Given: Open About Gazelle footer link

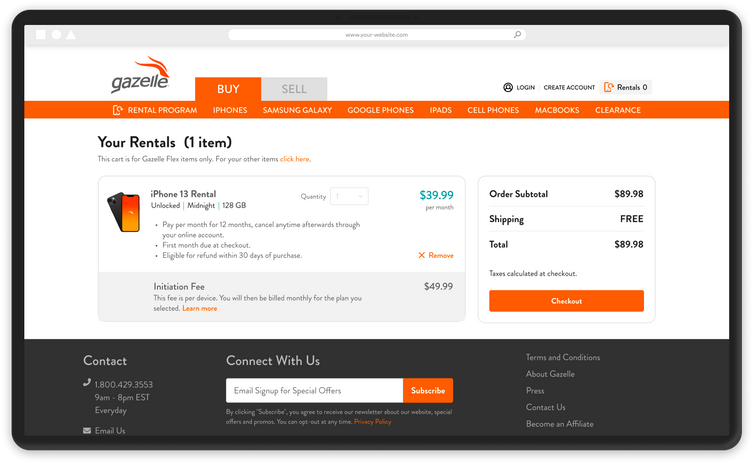Looking at the screenshot, I should (550, 374).
